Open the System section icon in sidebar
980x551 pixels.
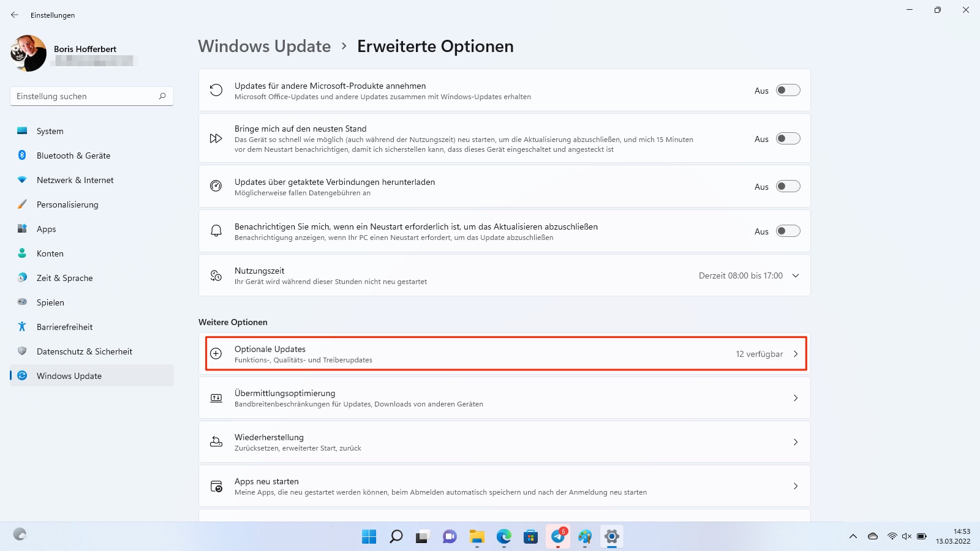click(22, 130)
